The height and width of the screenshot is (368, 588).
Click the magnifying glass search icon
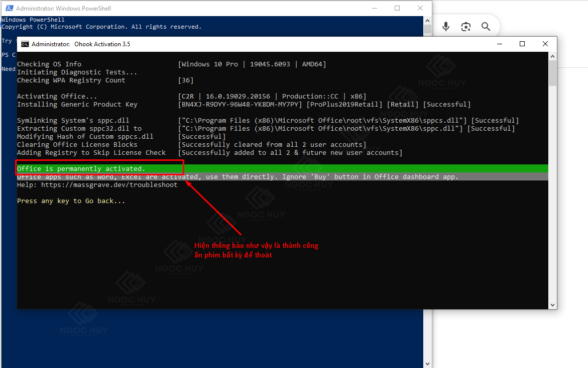pyautogui.click(x=486, y=27)
